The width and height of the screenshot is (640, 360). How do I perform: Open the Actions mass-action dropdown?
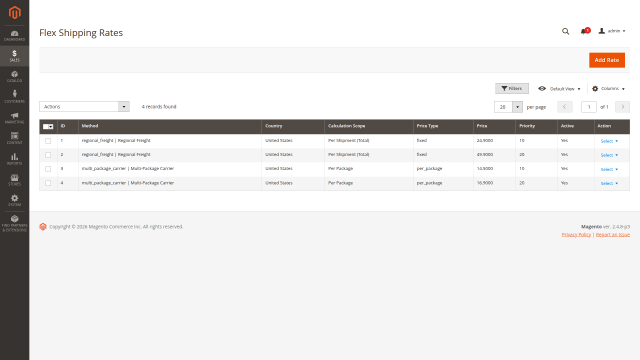(x=84, y=107)
